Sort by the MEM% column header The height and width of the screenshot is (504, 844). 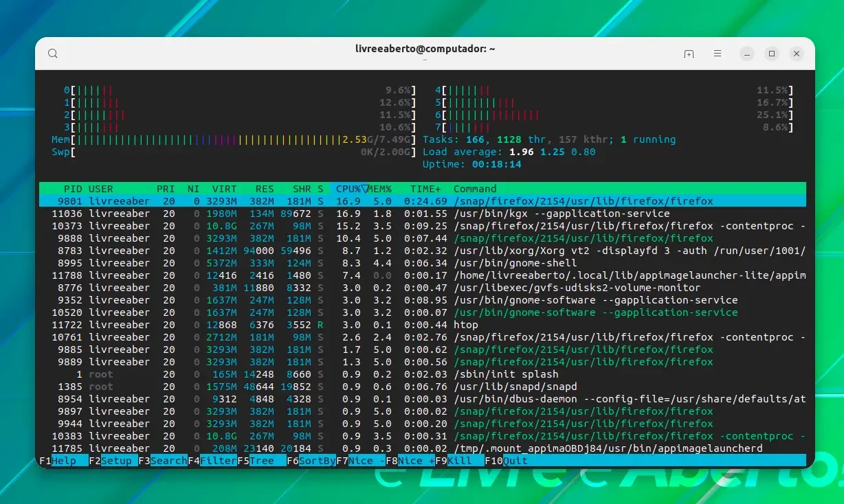point(379,189)
